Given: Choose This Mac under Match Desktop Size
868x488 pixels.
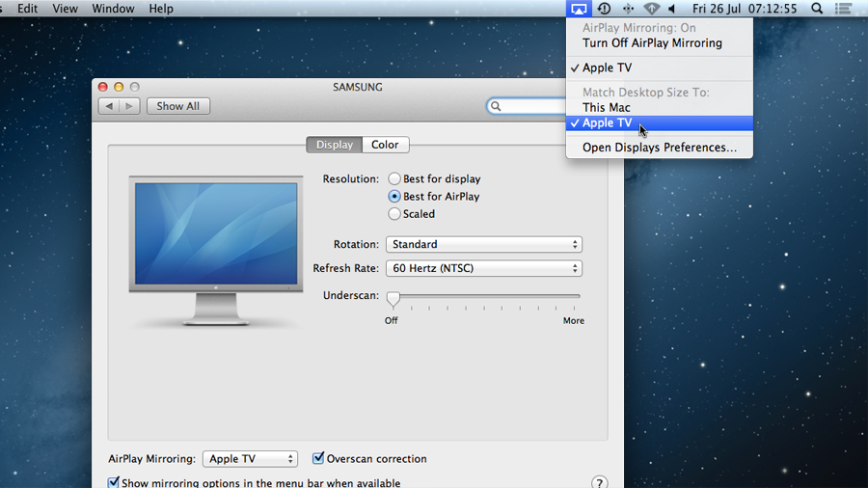Looking at the screenshot, I should [x=660, y=107].
